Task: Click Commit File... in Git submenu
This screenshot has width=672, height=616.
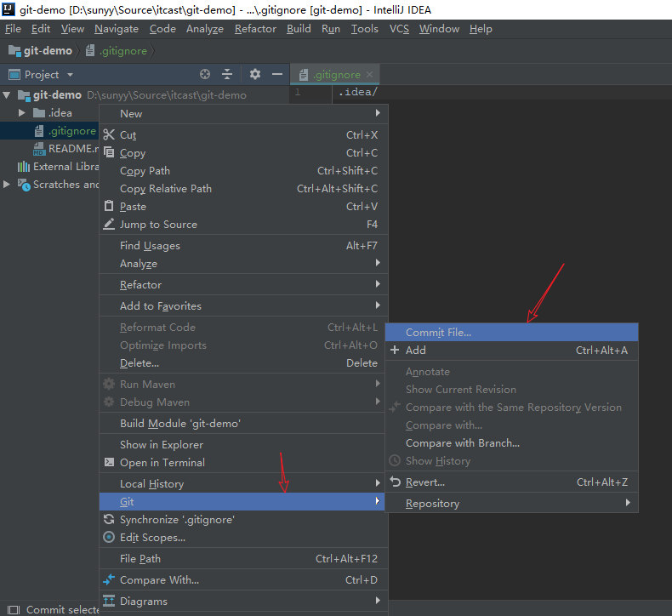Action: coord(438,333)
